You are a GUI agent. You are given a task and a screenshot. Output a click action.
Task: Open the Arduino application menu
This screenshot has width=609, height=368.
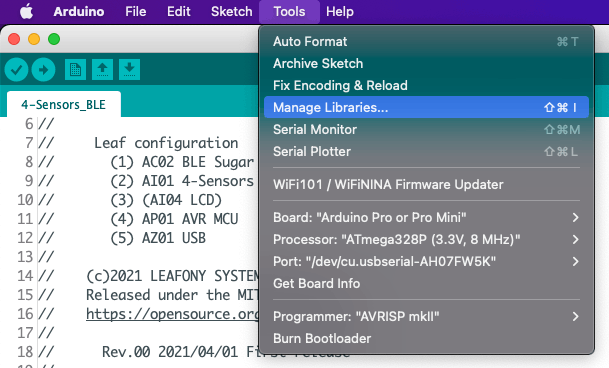(79, 12)
